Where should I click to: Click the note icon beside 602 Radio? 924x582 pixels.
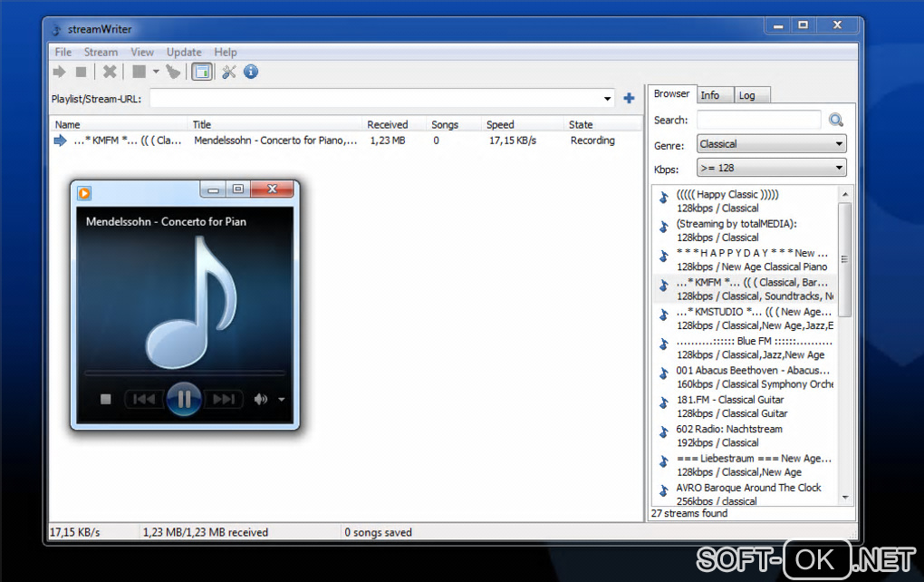664,432
